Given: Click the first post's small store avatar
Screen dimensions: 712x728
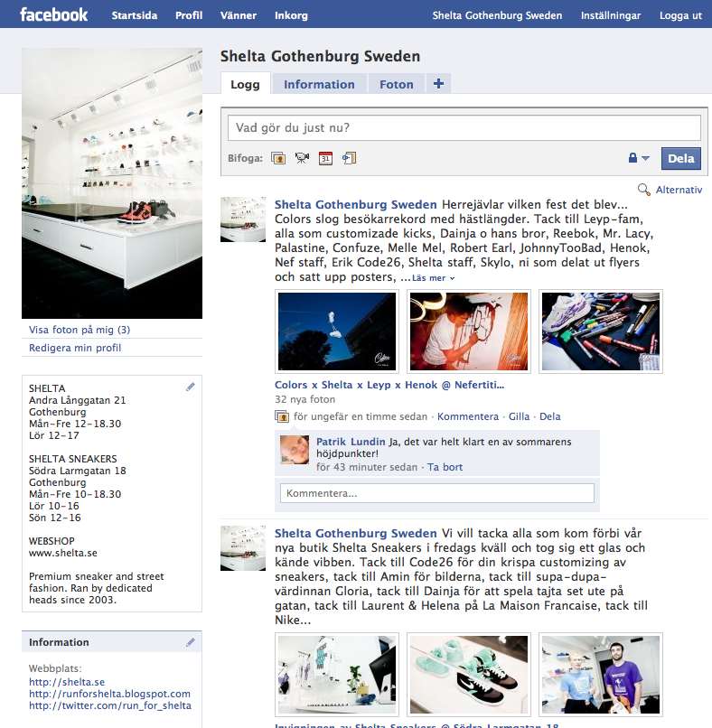Looking at the screenshot, I should (243, 219).
